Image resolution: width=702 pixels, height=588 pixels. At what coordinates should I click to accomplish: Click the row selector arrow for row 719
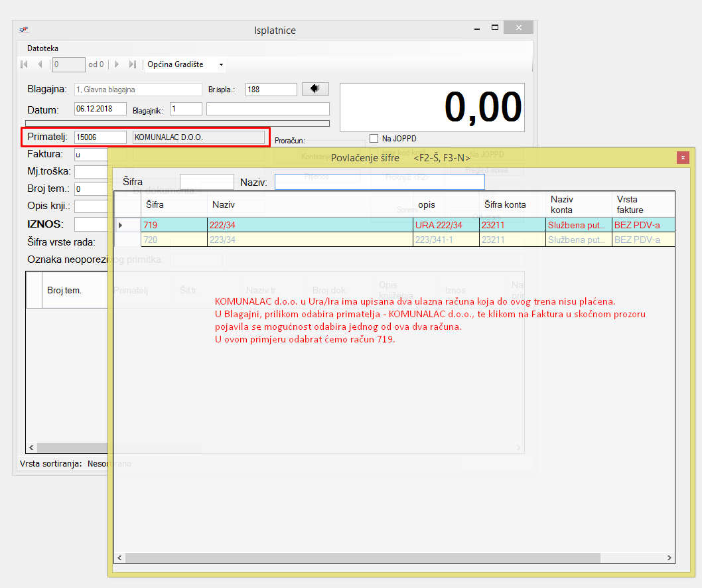click(121, 225)
